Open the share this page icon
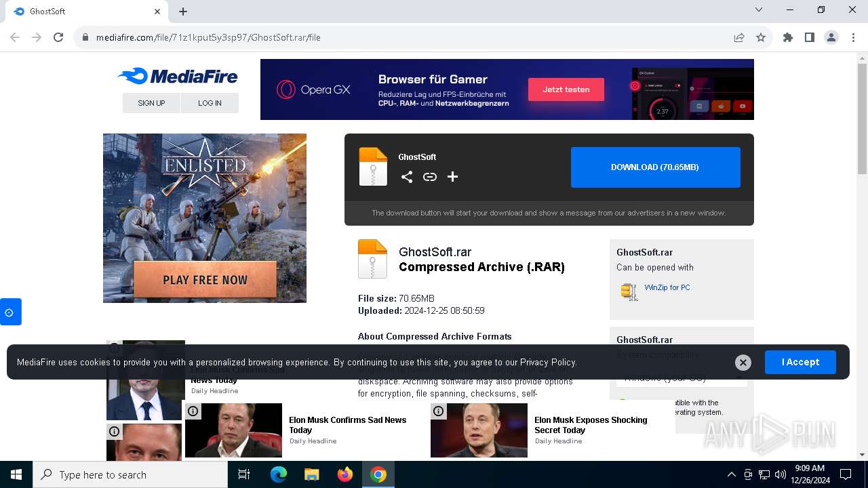Image resolution: width=868 pixels, height=488 pixels. [x=739, y=37]
